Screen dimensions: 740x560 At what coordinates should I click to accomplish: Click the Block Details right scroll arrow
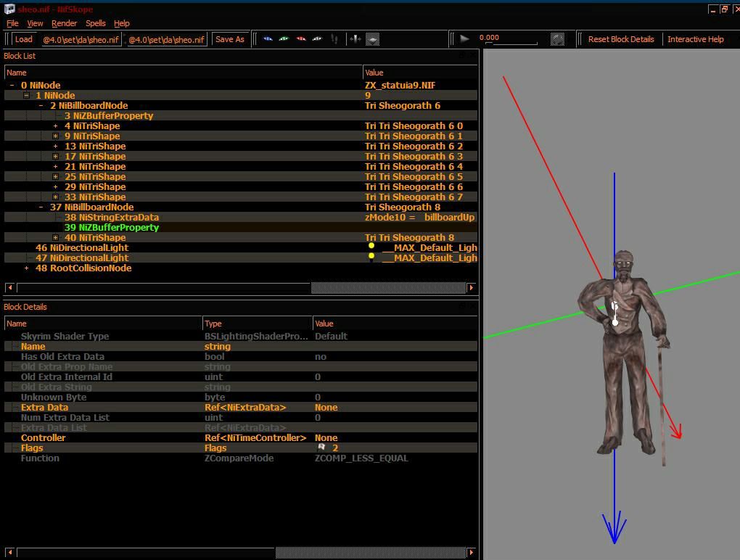pos(471,552)
